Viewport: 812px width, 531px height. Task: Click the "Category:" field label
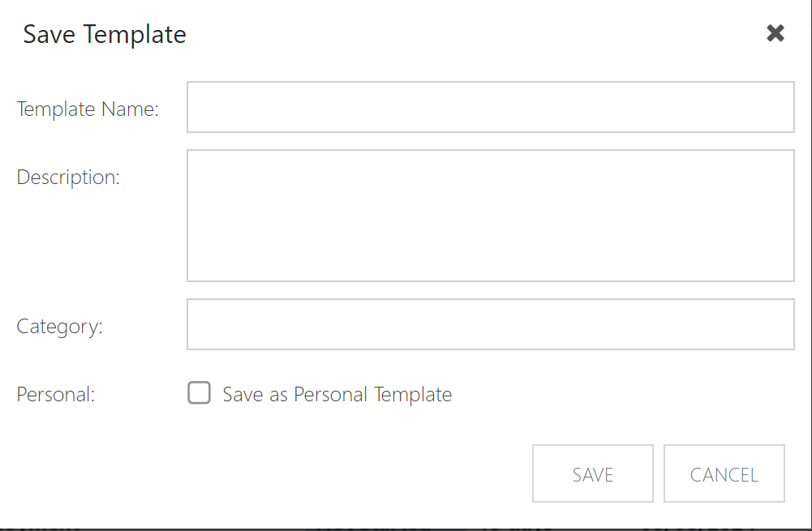59,327
